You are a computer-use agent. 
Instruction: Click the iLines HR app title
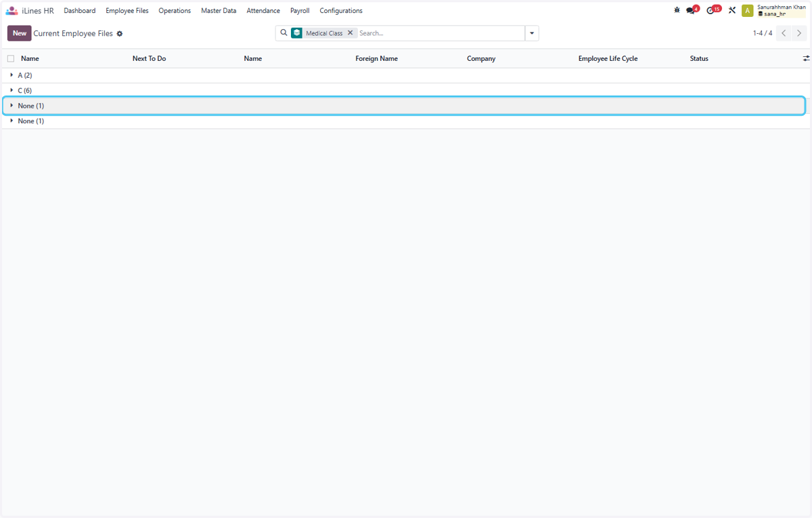(x=38, y=11)
